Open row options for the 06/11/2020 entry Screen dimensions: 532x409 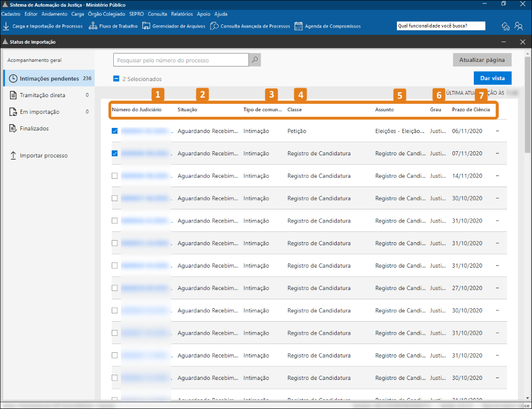point(498,131)
